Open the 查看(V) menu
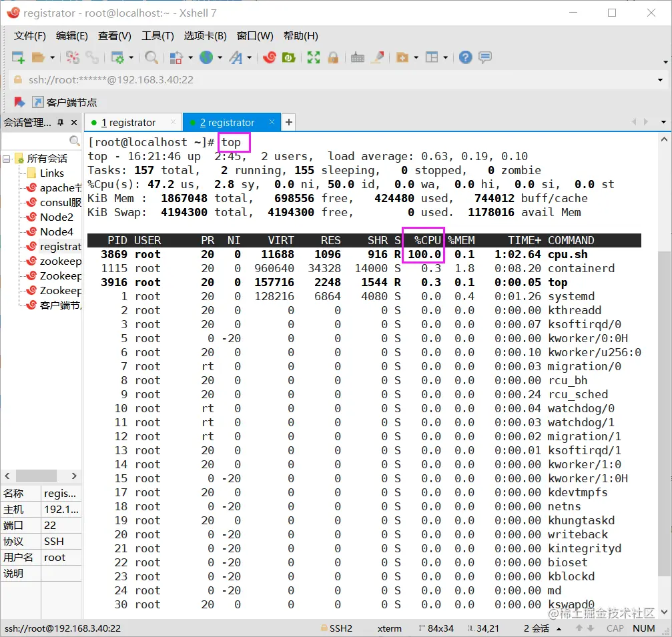Image resolution: width=672 pixels, height=637 pixels. (114, 36)
